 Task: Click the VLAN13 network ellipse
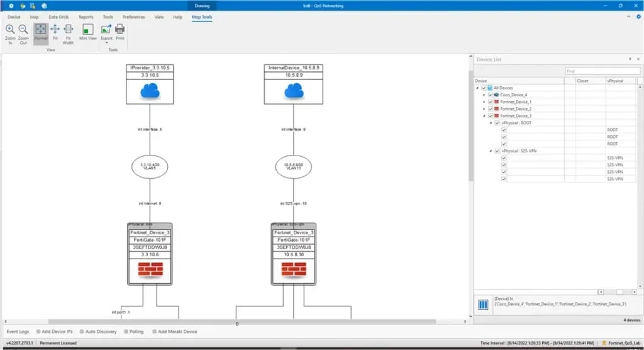(293, 167)
